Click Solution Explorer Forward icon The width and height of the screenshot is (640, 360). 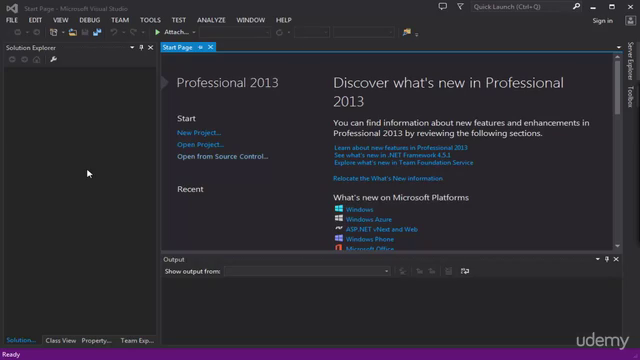click(x=24, y=60)
